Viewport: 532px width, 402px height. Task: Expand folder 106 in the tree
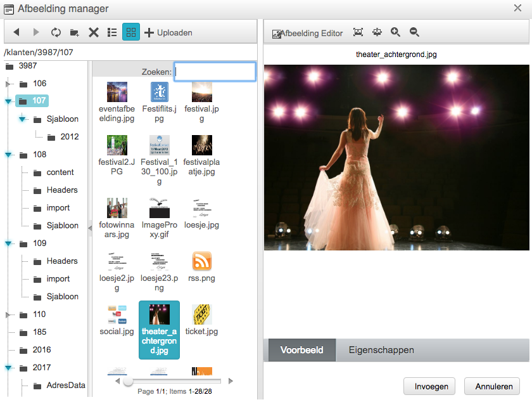8,84
